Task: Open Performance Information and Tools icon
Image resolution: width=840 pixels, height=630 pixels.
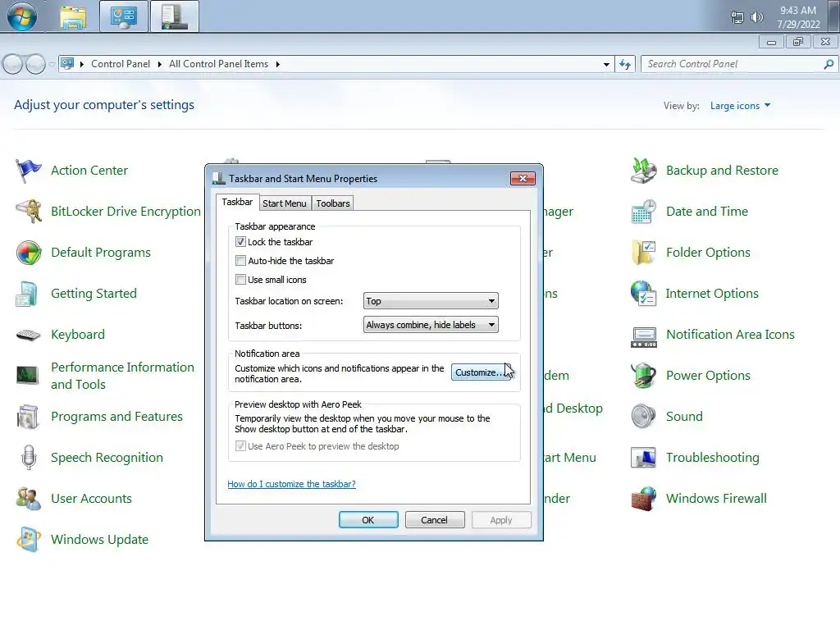Action: click(x=27, y=376)
